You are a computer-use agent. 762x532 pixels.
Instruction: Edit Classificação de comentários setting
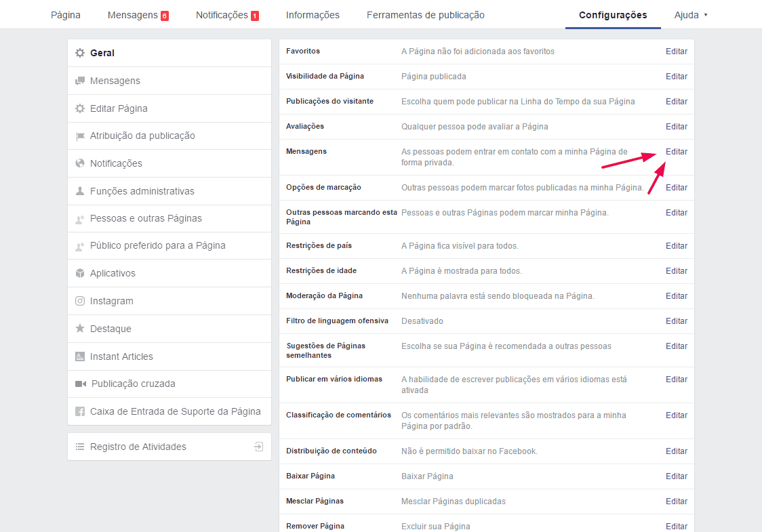[x=677, y=415]
